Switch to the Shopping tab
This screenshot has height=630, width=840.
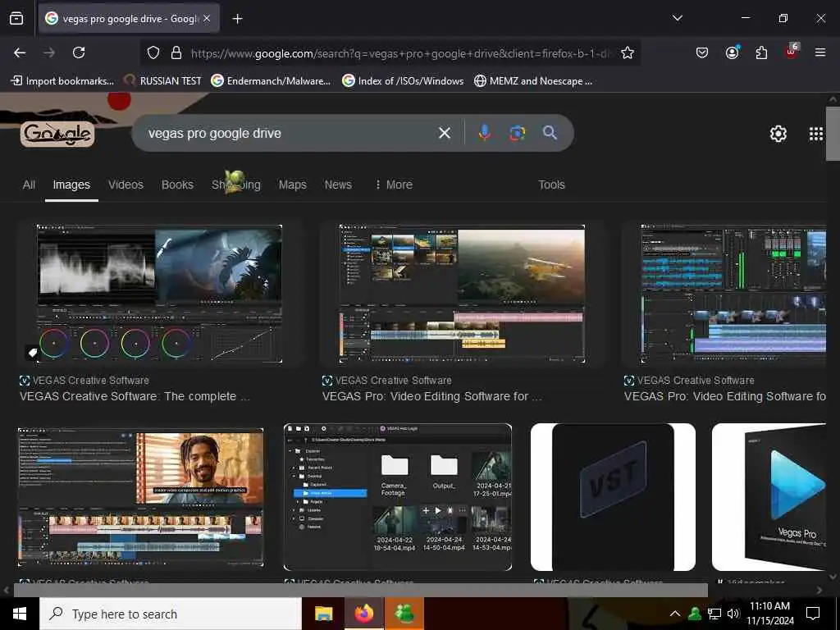pyautogui.click(x=235, y=185)
